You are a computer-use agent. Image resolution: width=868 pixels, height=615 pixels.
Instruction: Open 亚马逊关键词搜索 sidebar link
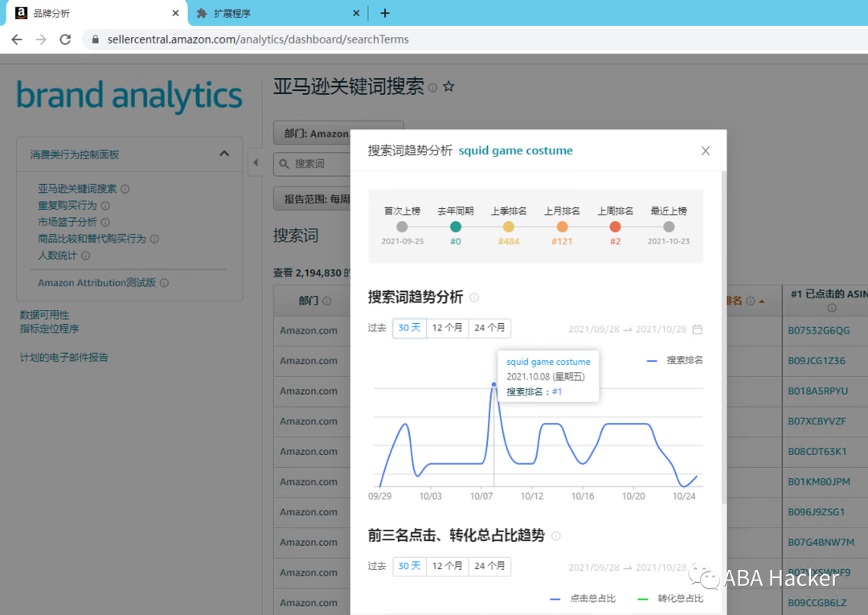(77, 189)
